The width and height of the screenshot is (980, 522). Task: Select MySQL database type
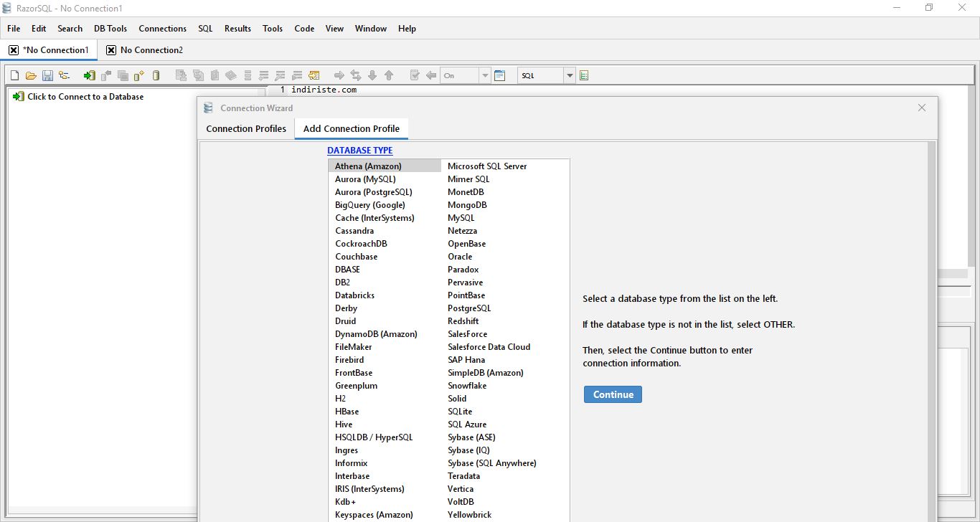coord(461,218)
